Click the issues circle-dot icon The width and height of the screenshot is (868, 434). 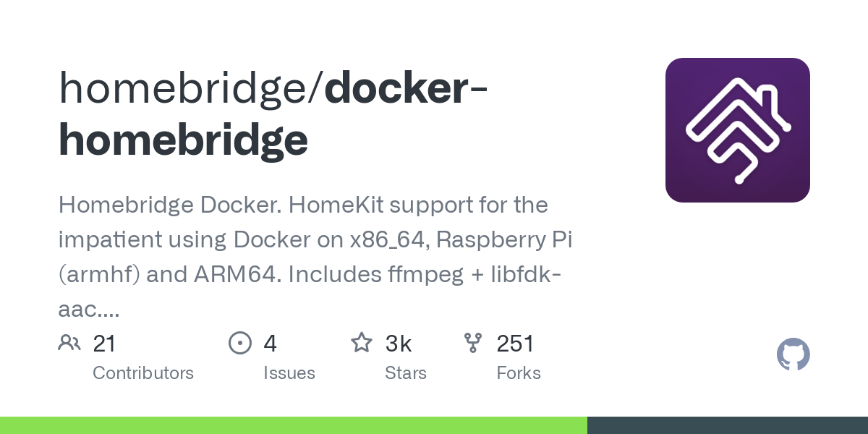239,343
